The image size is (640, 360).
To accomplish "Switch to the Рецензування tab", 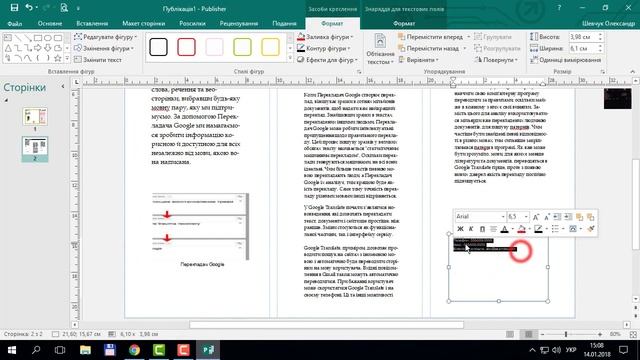I will (239, 24).
